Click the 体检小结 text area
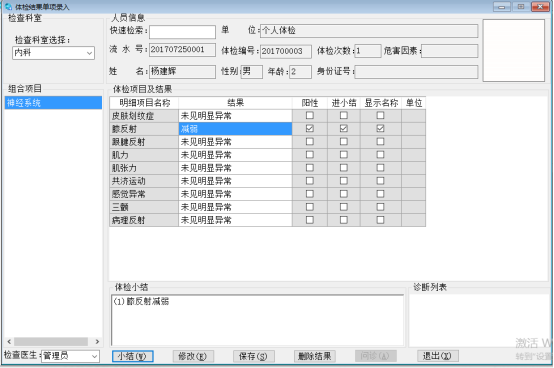This screenshot has width=554, height=368. click(258, 320)
